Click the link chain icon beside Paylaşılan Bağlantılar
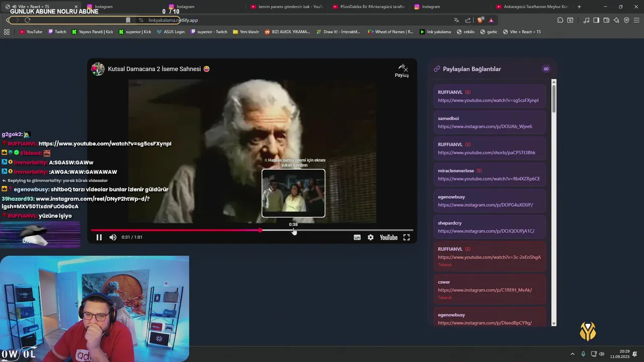 tap(437, 69)
